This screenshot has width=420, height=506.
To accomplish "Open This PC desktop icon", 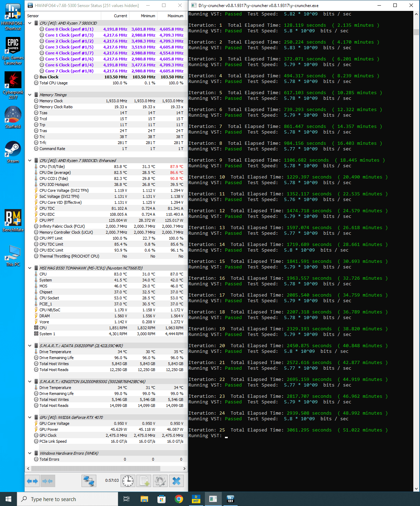I will tap(13, 255).
